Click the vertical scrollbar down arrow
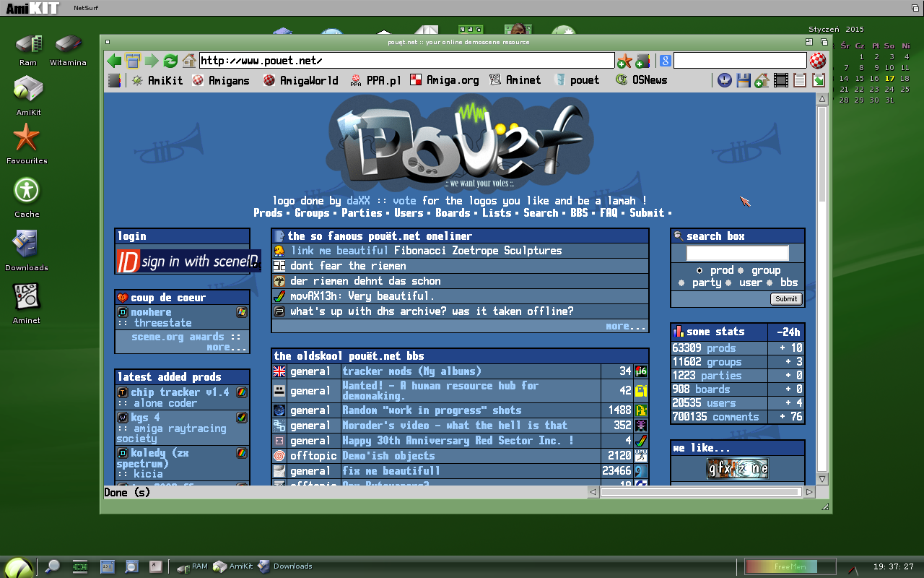 coord(822,478)
